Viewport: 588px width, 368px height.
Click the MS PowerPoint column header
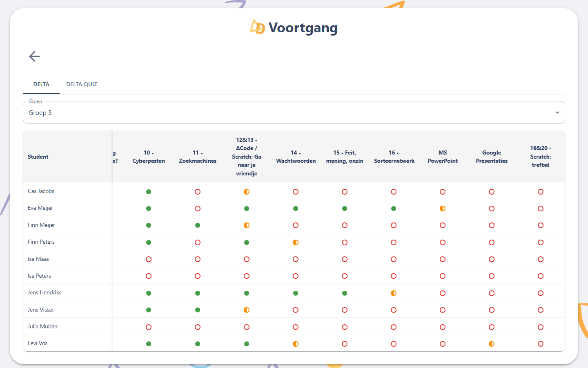point(443,157)
